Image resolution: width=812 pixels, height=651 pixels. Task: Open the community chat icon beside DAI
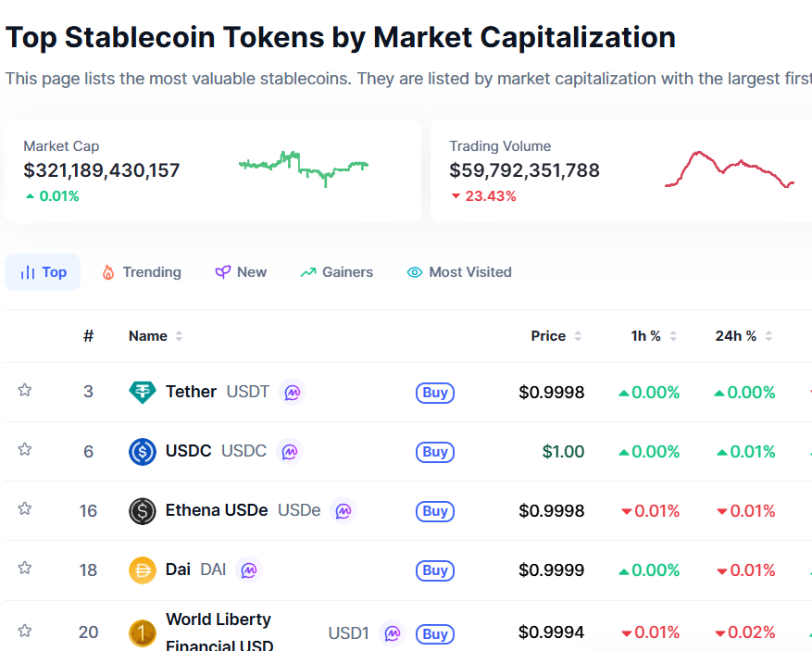tap(249, 570)
